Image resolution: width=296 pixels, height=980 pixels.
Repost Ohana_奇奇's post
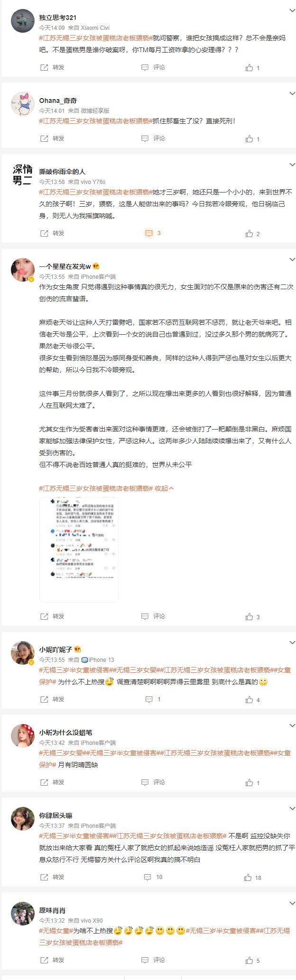click(52, 138)
